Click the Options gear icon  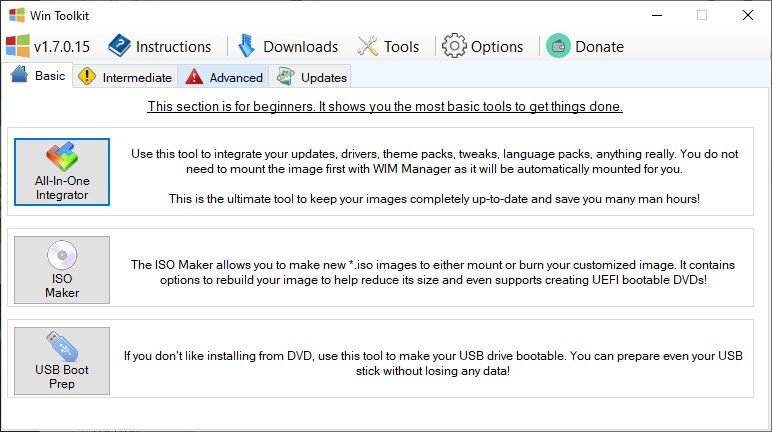(x=453, y=46)
